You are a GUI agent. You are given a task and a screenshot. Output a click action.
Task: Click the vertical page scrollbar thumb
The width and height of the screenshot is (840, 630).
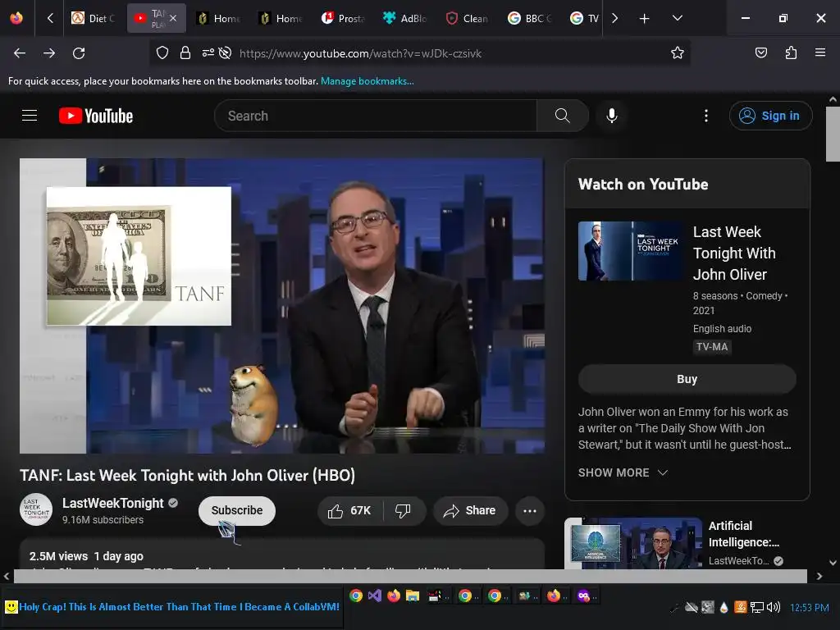click(833, 134)
